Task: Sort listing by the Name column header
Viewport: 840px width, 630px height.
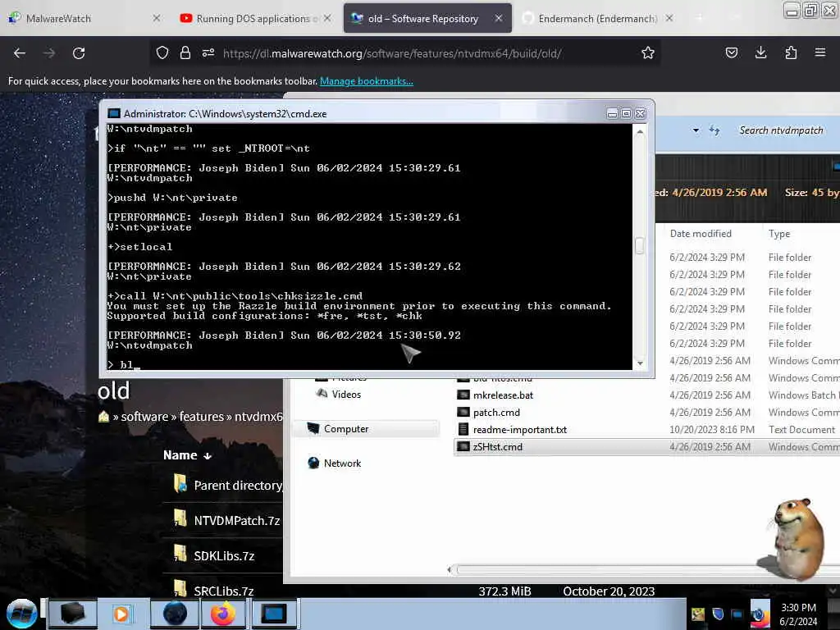Action: pos(187,455)
